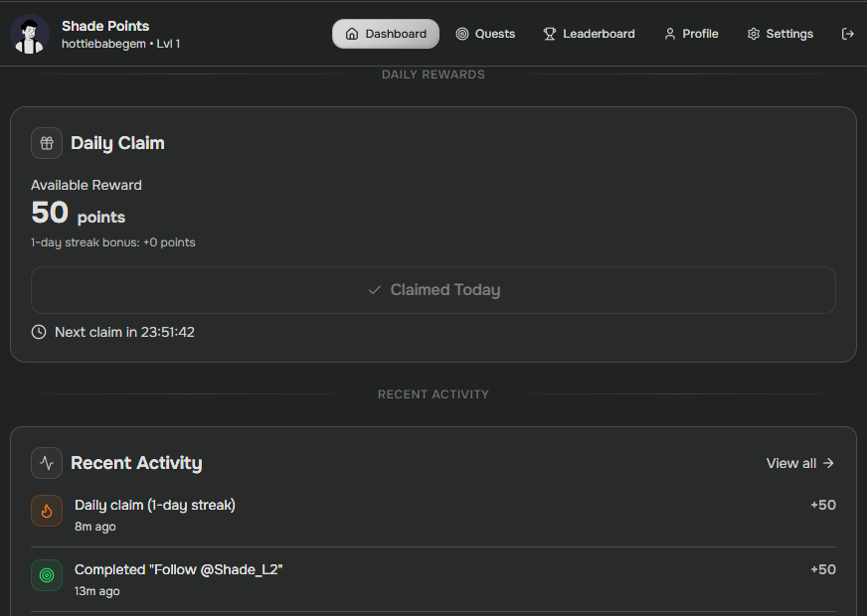Click the '8m ago' timestamp
Screen dimensions: 867x616
95,527
